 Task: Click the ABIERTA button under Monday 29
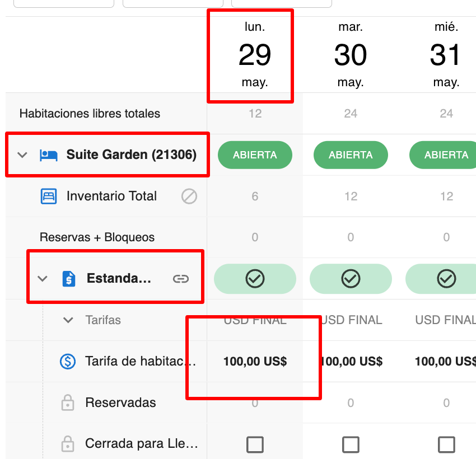click(x=255, y=155)
